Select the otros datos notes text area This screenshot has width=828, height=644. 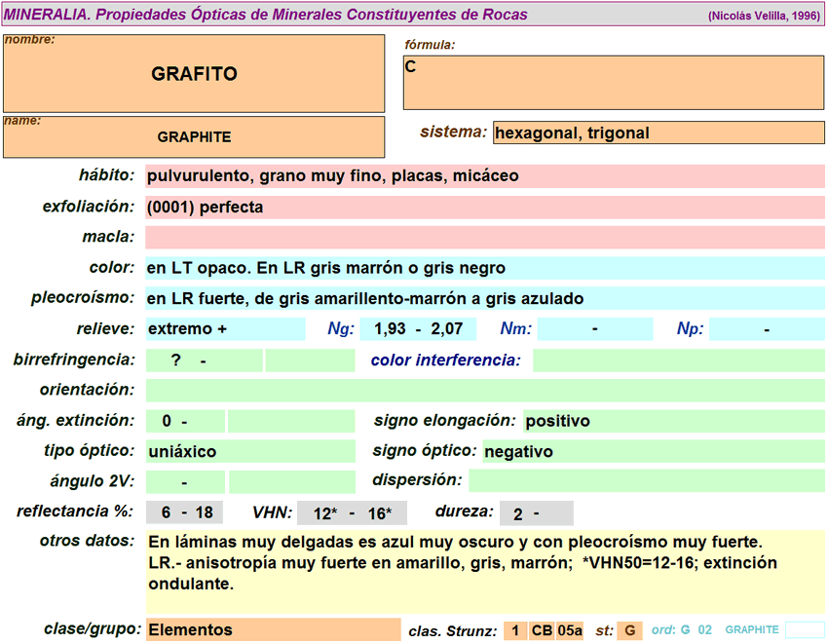(485, 571)
